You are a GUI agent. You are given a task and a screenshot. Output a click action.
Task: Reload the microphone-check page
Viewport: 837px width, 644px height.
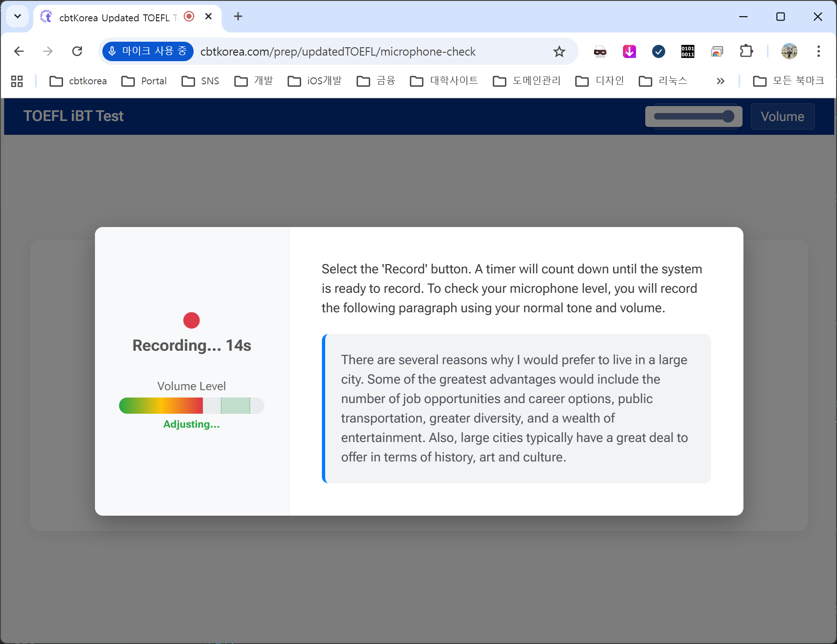pos(77,51)
